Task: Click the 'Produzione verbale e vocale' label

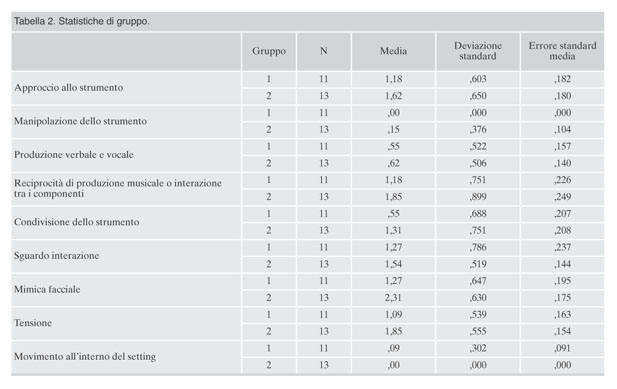Action: click(74, 155)
